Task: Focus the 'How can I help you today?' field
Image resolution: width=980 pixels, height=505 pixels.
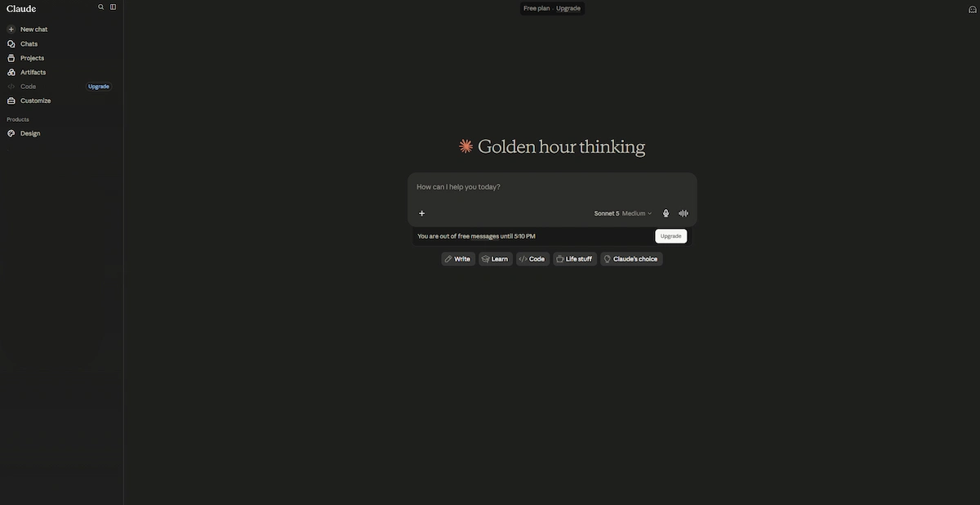Action: click(552, 187)
